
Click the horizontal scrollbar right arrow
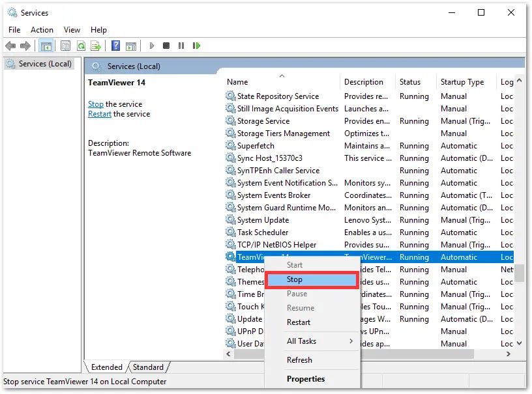pyautogui.click(x=509, y=354)
